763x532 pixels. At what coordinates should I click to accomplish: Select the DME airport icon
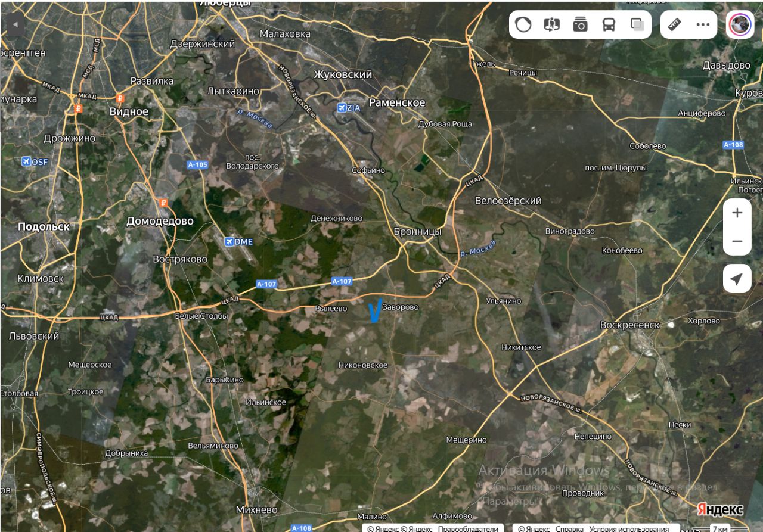229,241
